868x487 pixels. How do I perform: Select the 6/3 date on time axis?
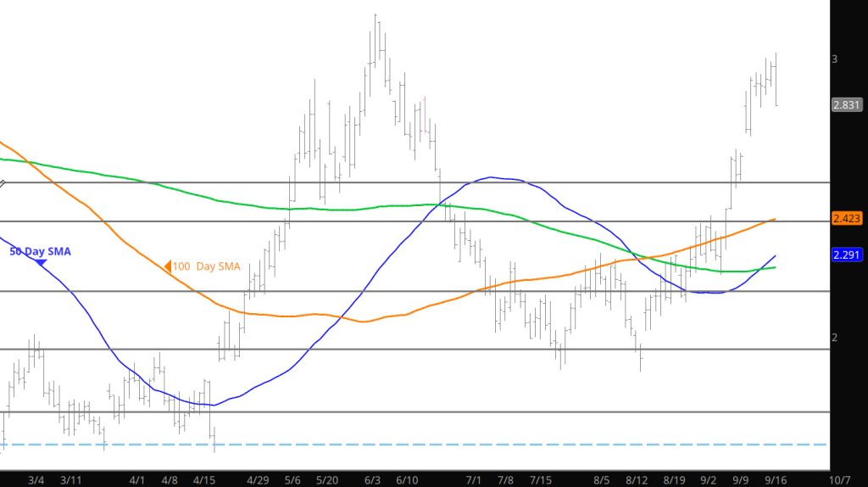point(372,480)
